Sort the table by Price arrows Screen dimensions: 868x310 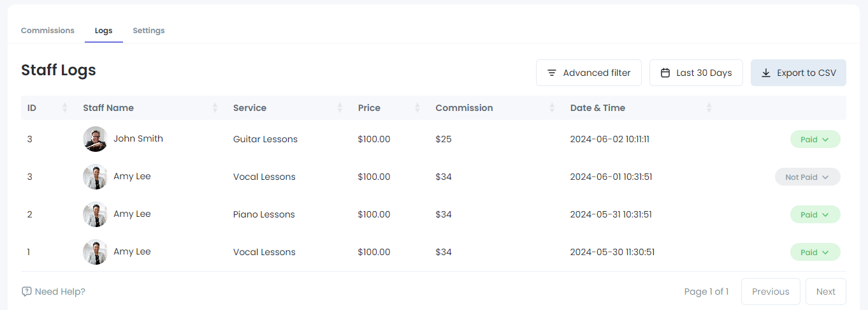[417, 108]
